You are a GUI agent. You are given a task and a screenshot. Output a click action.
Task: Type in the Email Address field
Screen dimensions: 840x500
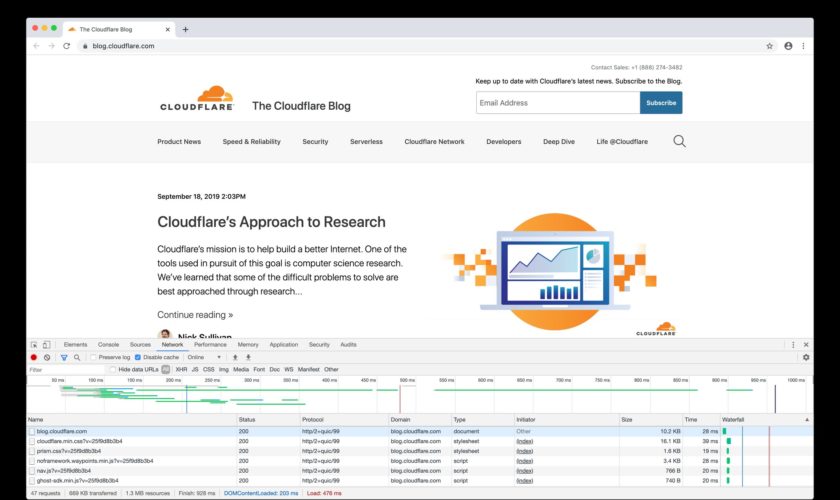click(x=557, y=102)
